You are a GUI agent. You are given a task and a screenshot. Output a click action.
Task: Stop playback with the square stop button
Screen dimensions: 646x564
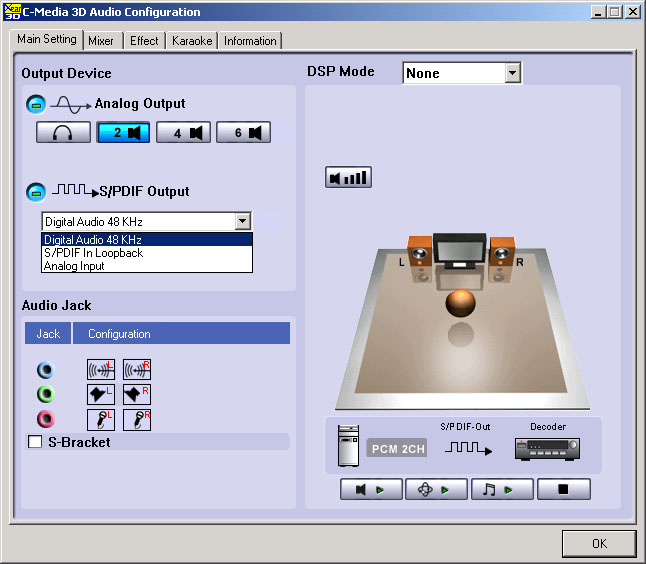click(x=564, y=489)
